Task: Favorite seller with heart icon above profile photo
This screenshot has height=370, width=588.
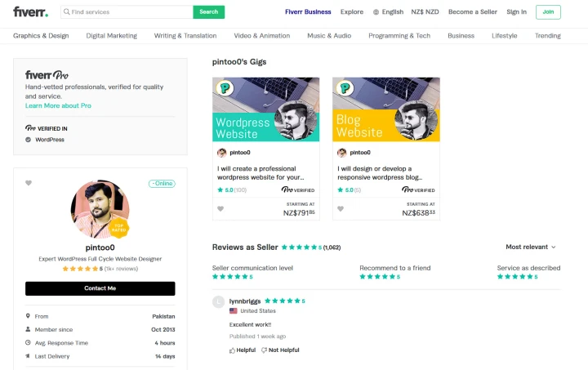Action: [x=29, y=183]
